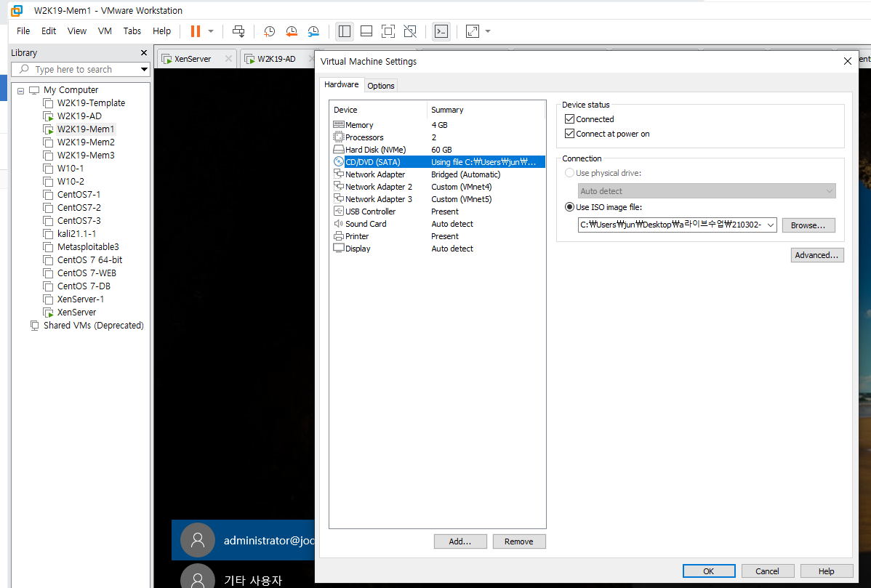Select the 기타 사용자 user avatar
871x588 pixels.
click(x=198, y=576)
